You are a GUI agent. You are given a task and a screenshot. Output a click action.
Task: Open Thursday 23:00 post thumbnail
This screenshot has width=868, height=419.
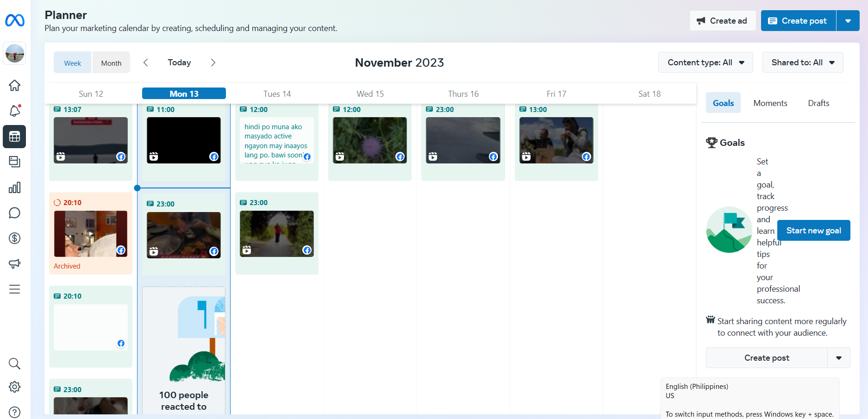click(x=463, y=140)
